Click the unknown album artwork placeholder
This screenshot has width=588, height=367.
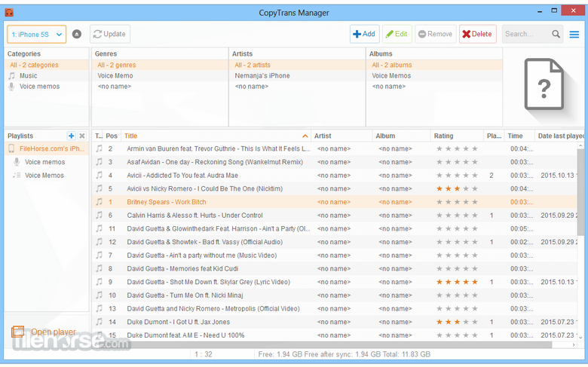point(544,84)
